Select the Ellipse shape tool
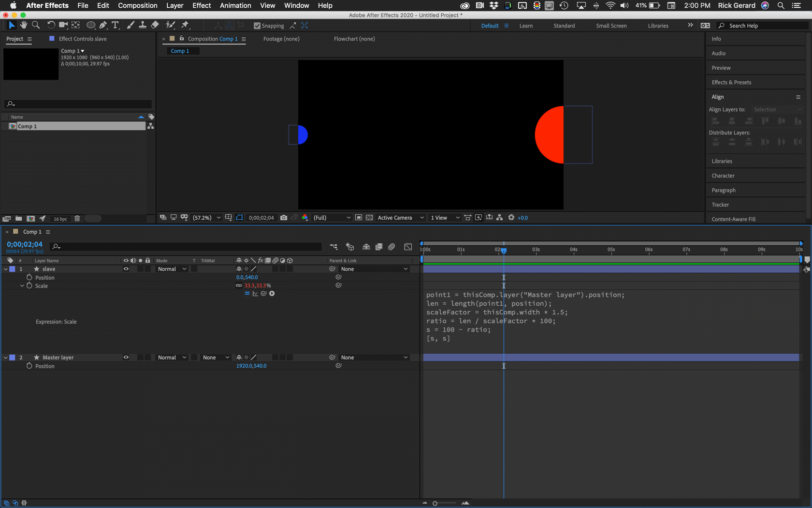This screenshot has width=812, height=508. pyautogui.click(x=91, y=25)
